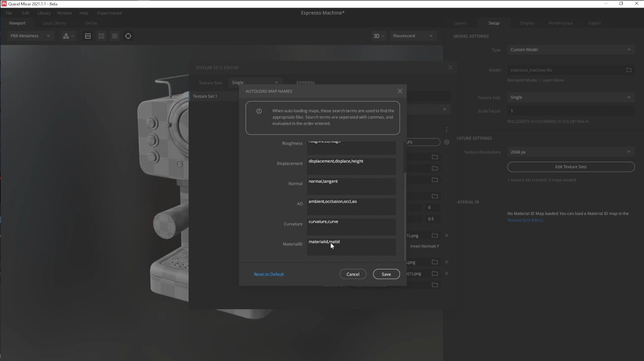Click the folder icon beside e(1).png

point(434,273)
